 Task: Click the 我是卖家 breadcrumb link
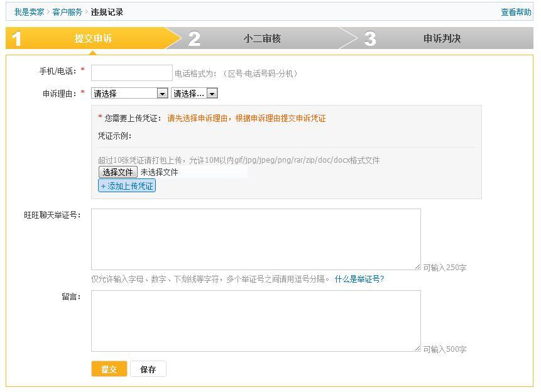coord(29,12)
